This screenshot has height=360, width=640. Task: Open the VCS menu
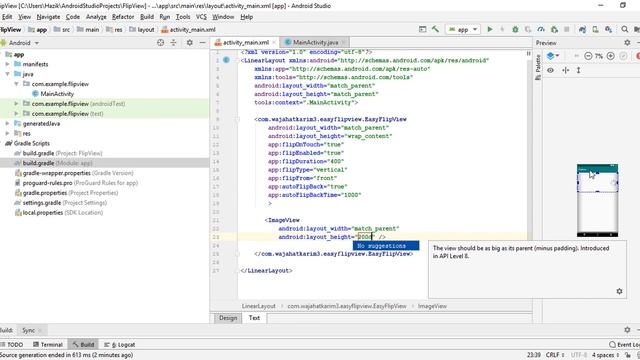tap(201, 17)
